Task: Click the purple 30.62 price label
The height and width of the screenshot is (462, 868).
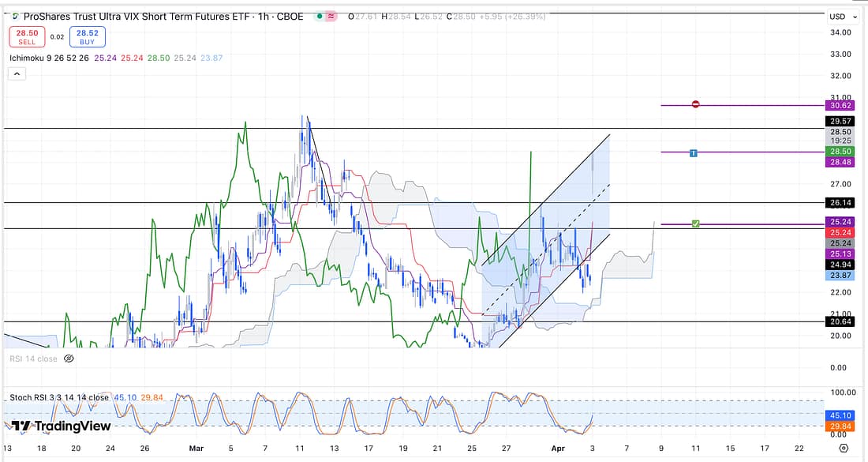Action: coord(837,105)
